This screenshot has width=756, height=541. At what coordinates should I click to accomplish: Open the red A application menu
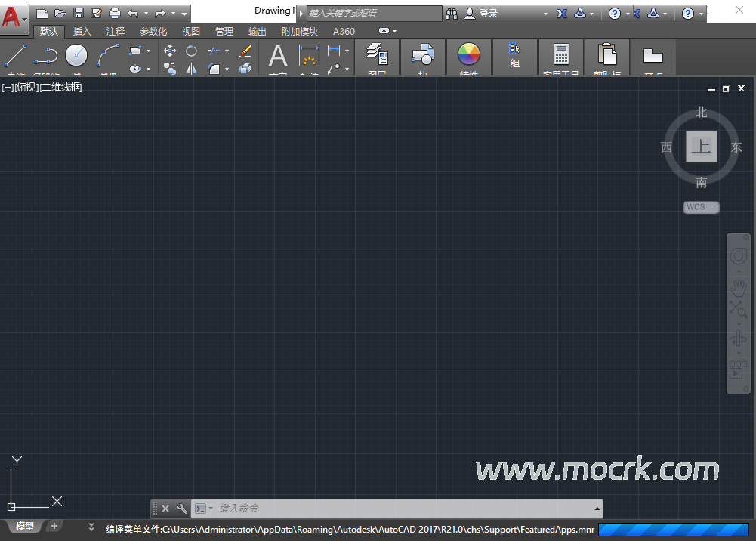(12, 17)
